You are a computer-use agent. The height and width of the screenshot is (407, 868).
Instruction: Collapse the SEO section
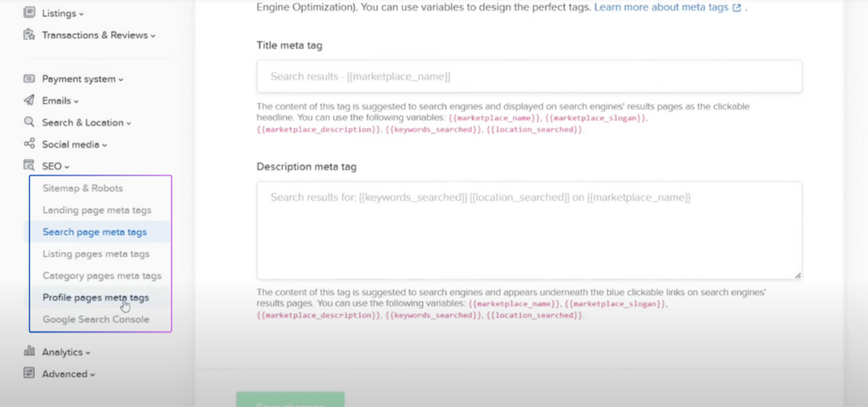point(56,166)
